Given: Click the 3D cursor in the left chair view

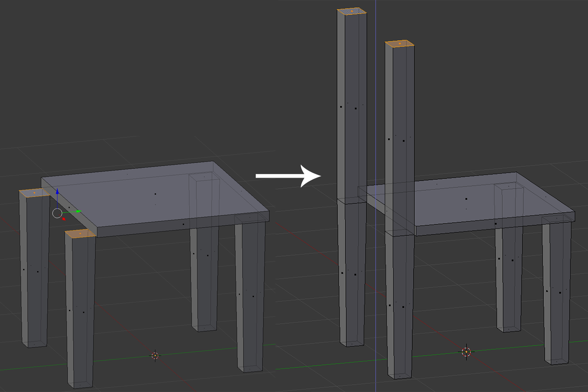Looking at the screenshot, I should coord(155,355).
